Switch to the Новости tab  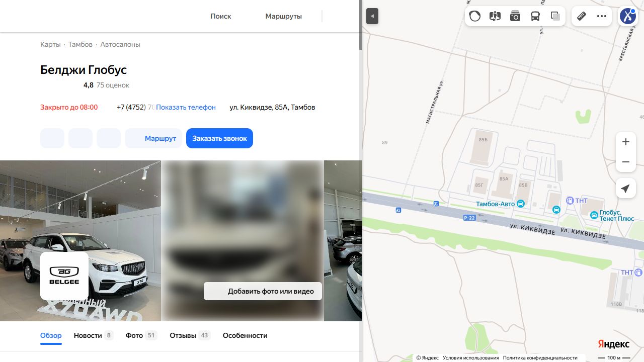94,335
